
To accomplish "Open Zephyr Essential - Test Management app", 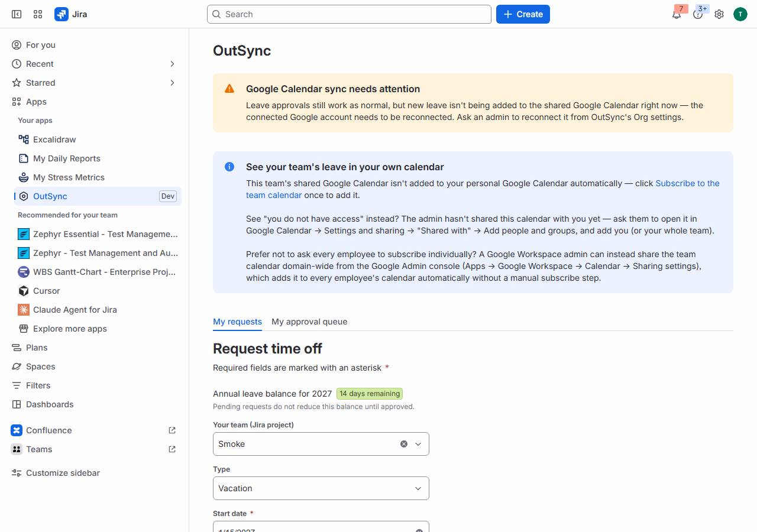I will point(98,234).
